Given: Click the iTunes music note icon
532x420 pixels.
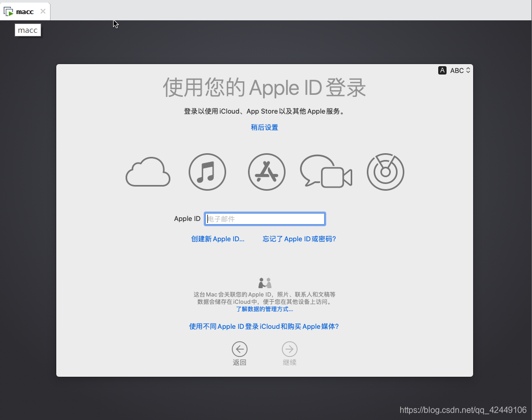Looking at the screenshot, I should pos(207,171).
